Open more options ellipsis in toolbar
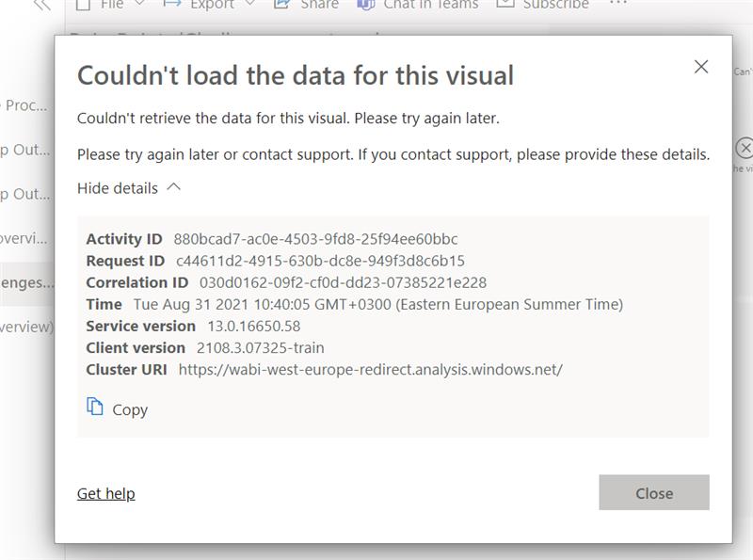Viewport: 753px width, 560px height. point(618,4)
